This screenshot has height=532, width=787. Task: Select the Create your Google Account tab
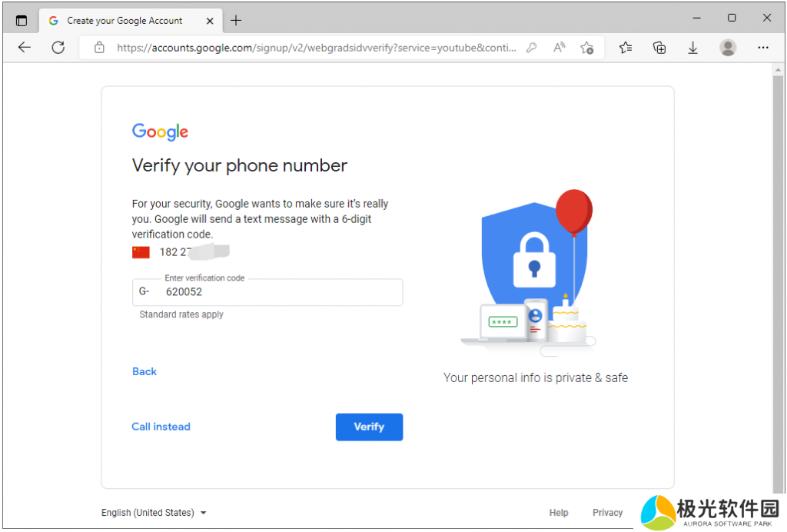[125, 21]
